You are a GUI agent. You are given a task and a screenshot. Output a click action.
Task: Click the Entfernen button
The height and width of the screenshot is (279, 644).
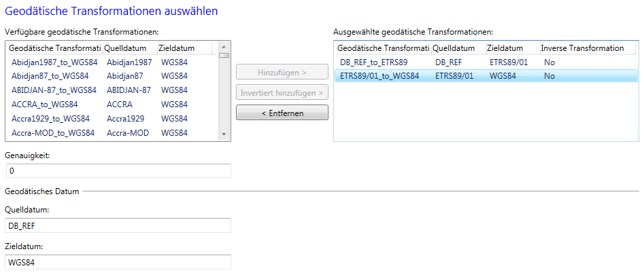[x=282, y=113]
